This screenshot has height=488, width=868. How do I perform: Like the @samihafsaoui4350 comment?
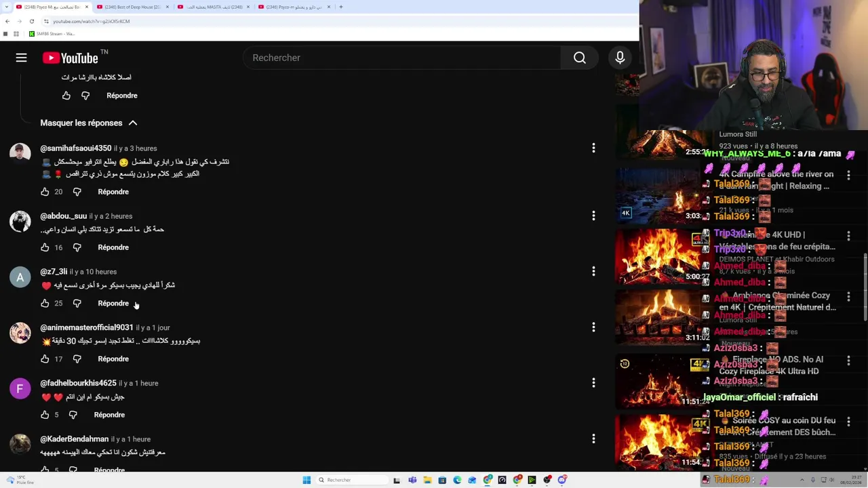click(45, 192)
